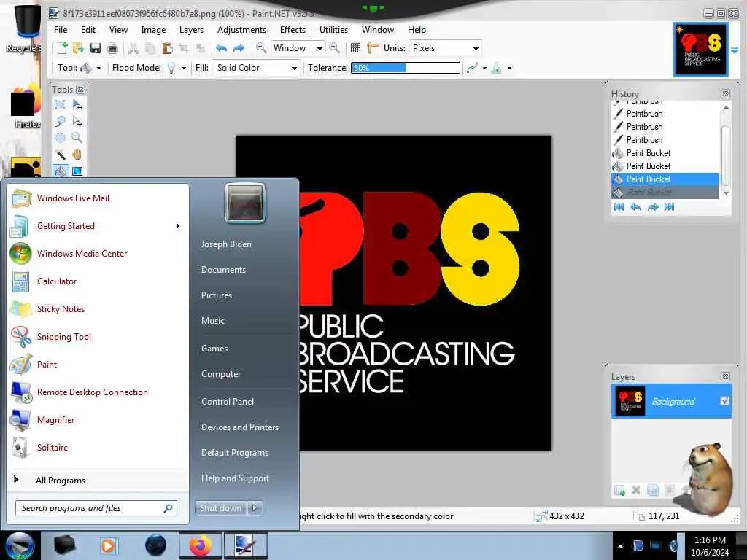Open the Image menu

(153, 29)
